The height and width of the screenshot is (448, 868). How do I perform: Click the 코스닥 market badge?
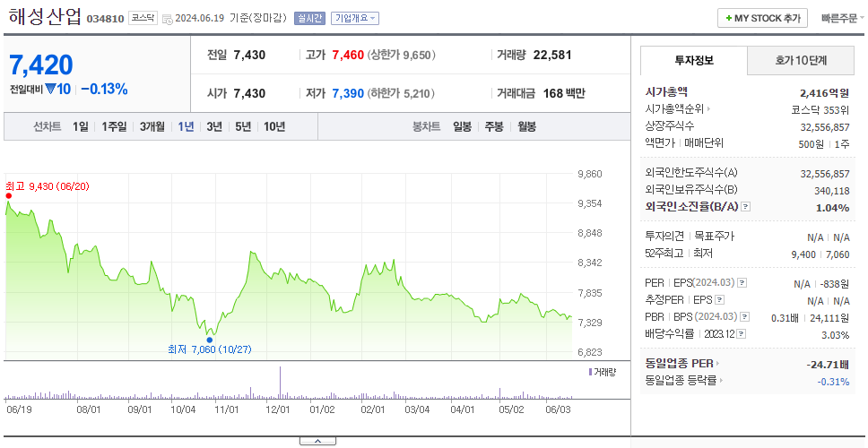tap(143, 18)
